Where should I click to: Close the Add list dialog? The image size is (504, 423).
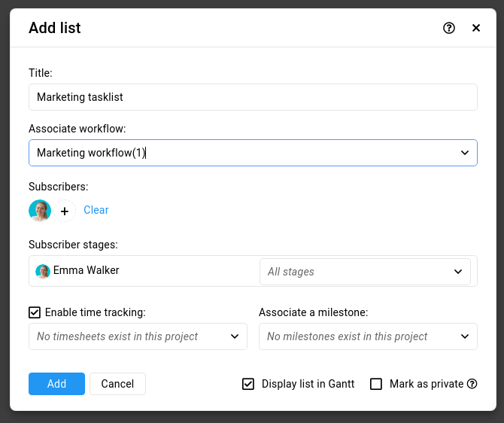pyautogui.click(x=476, y=28)
